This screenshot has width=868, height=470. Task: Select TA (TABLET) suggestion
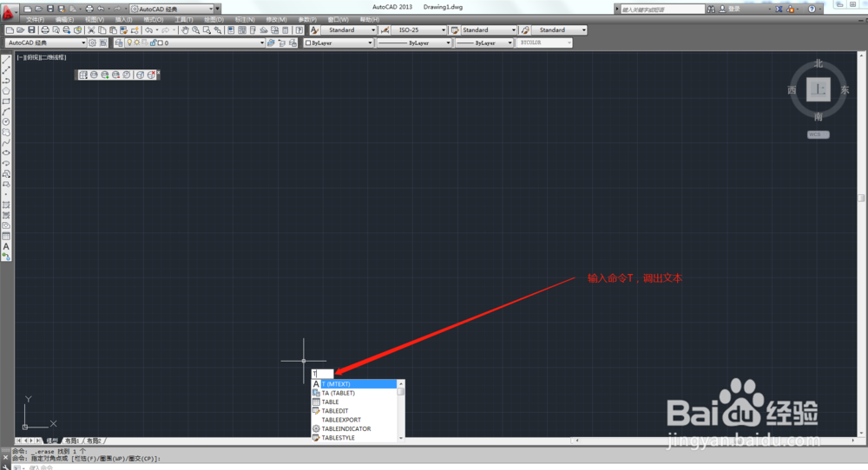(x=355, y=393)
